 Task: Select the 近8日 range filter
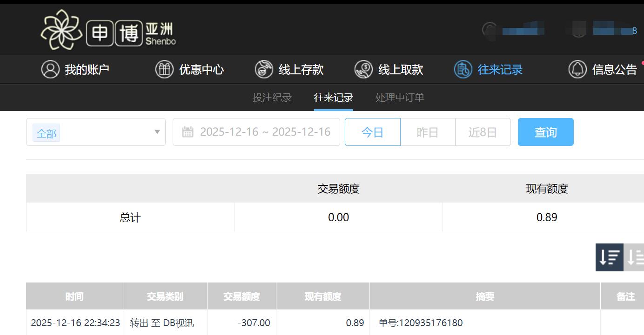click(483, 131)
